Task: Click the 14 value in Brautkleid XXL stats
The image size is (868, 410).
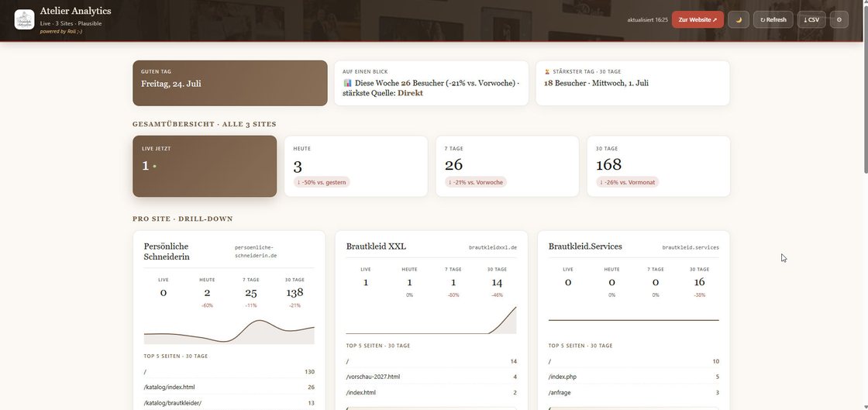Action: [x=497, y=282]
